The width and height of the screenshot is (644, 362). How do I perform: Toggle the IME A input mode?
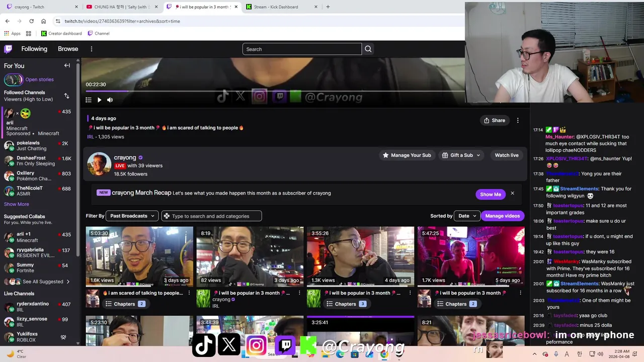tap(568, 354)
